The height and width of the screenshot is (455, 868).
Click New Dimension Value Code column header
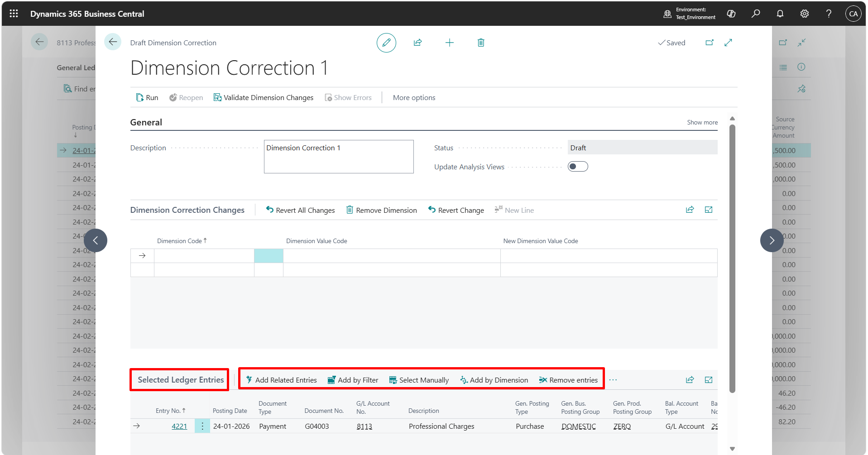(x=541, y=241)
